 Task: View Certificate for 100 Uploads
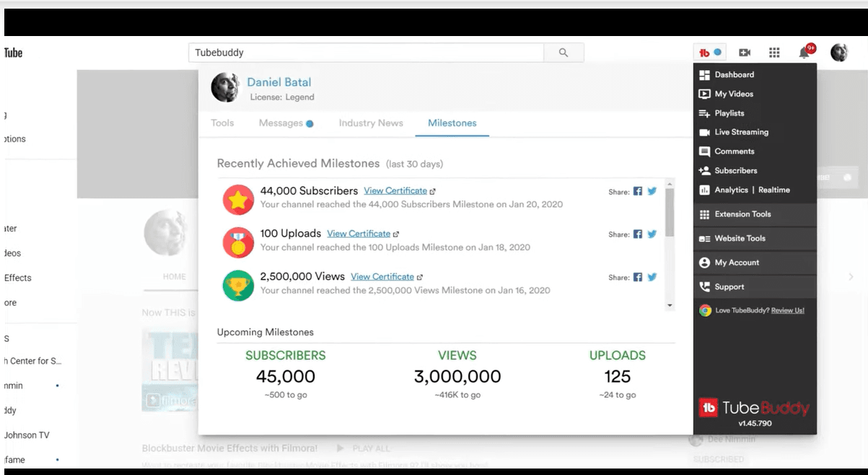359,234
